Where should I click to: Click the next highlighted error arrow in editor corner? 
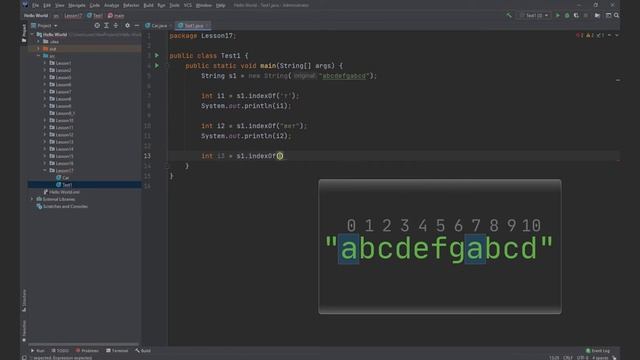click(x=617, y=36)
